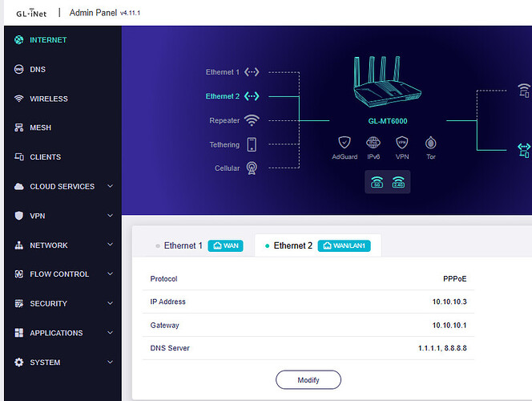
Task: Click the wired clients icon at right edge
Action: coord(524,150)
